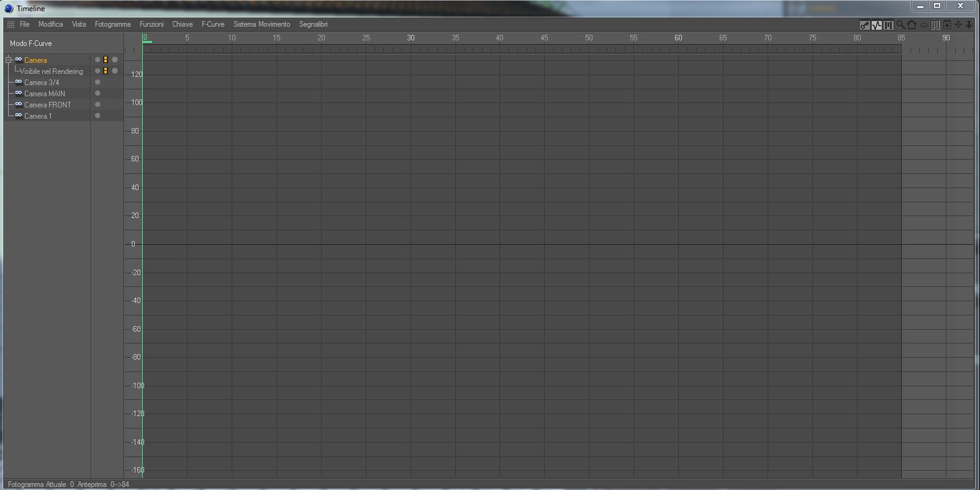This screenshot has height=490, width=980.
Task: Toggle the grey dot for Camera MAIN
Action: pyautogui.click(x=98, y=93)
